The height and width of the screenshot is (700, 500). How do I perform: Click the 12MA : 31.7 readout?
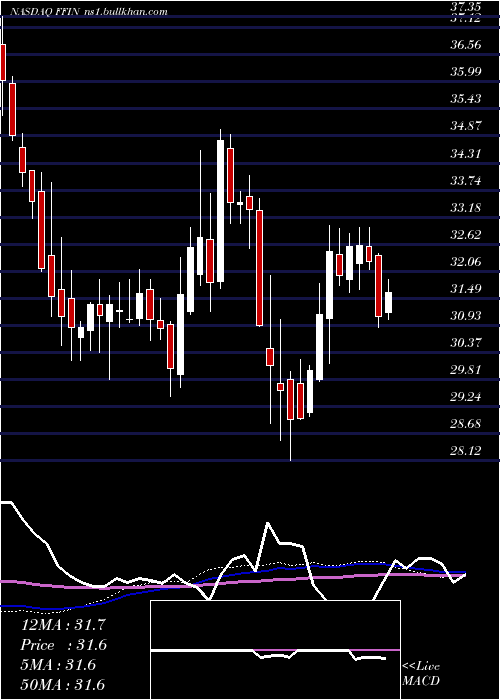63,625
